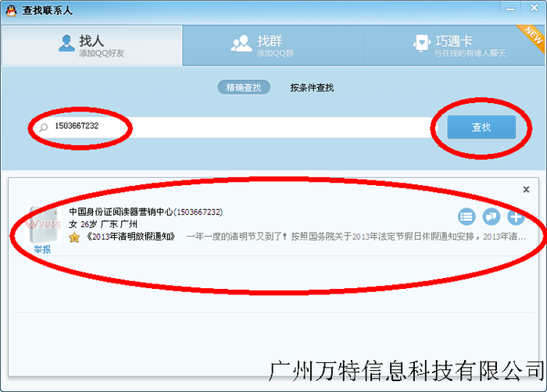Screen dimensions: 547x392
Task: Select 按条件查找 search mode
Action: point(312,87)
